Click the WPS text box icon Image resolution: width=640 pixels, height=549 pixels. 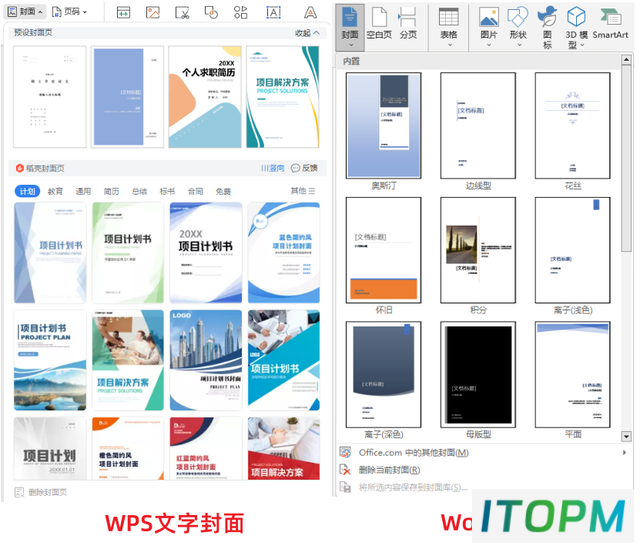click(x=273, y=12)
